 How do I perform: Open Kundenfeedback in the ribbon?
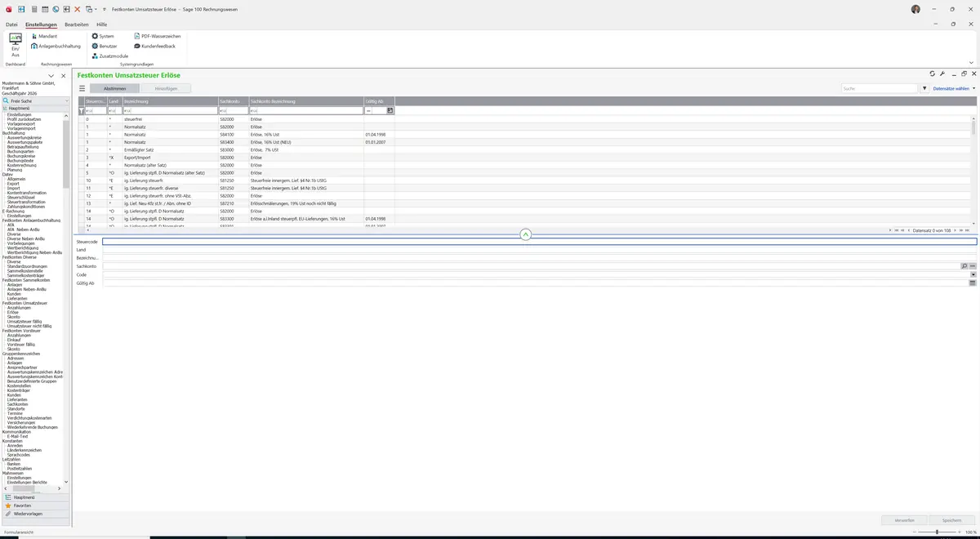154,46
